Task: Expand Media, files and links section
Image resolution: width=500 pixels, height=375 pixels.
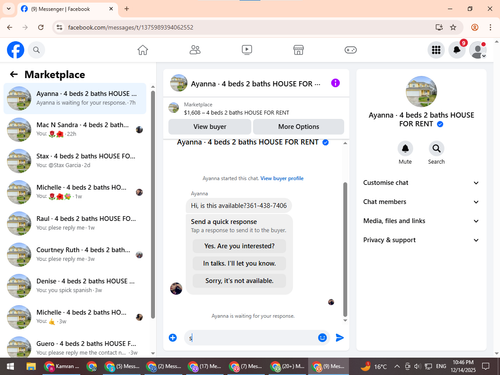Action: tap(421, 221)
